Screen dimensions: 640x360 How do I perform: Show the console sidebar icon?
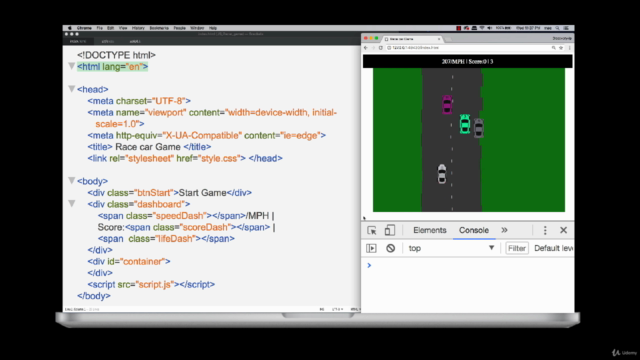point(371,248)
